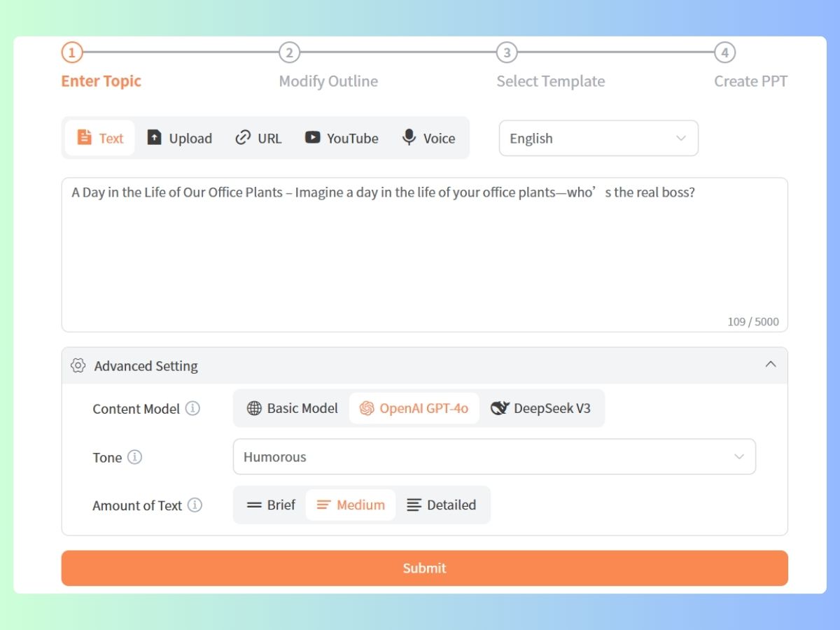Viewport: 840px width, 630px height.
Task: Switch to the Upload file option
Action: tap(179, 138)
